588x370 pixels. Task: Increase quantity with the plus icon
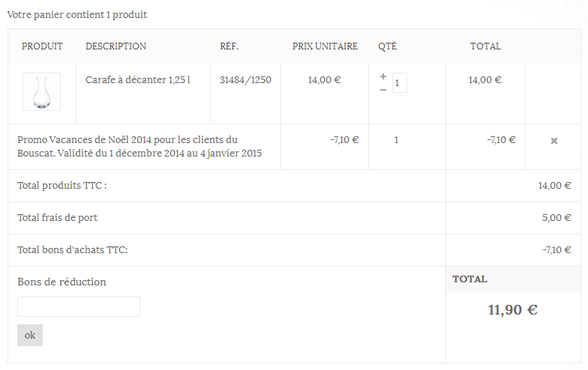coord(382,76)
